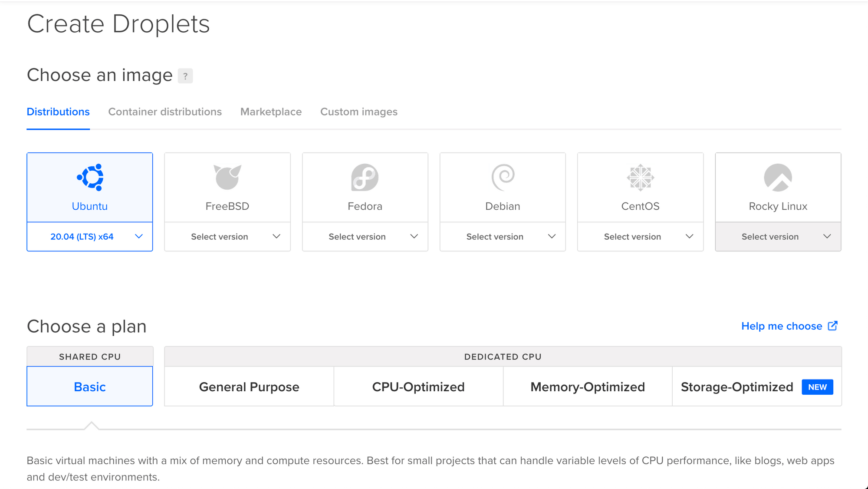Choose the General Purpose plan
The width and height of the screenshot is (868, 489).
tap(249, 387)
